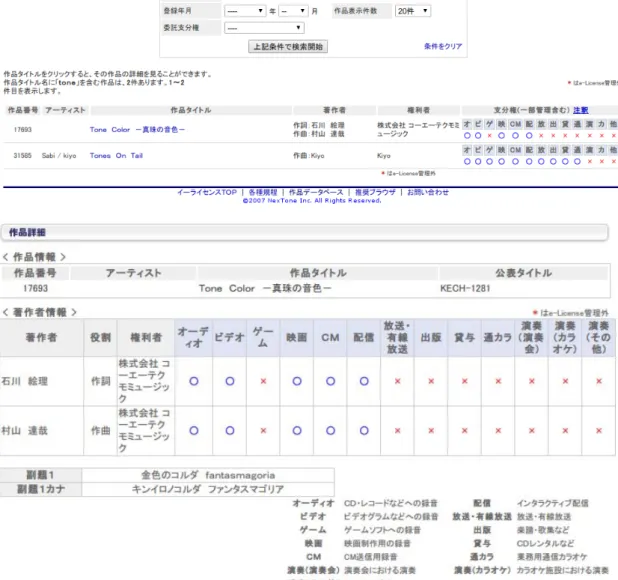The height and width of the screenshot is (580, 618).
Task: Click the 演奏(その他) cross mark for 石川 絵理
Action: (x=599, y=381)
